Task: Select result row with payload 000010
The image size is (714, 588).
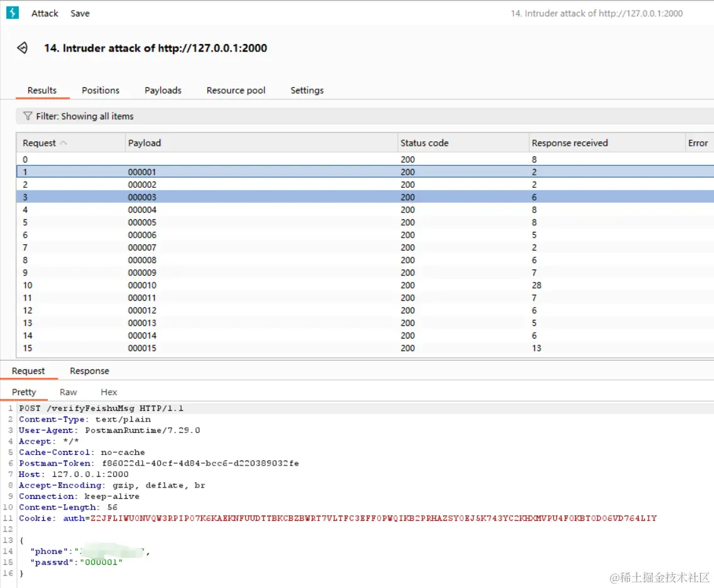Action: pos(365,285)
